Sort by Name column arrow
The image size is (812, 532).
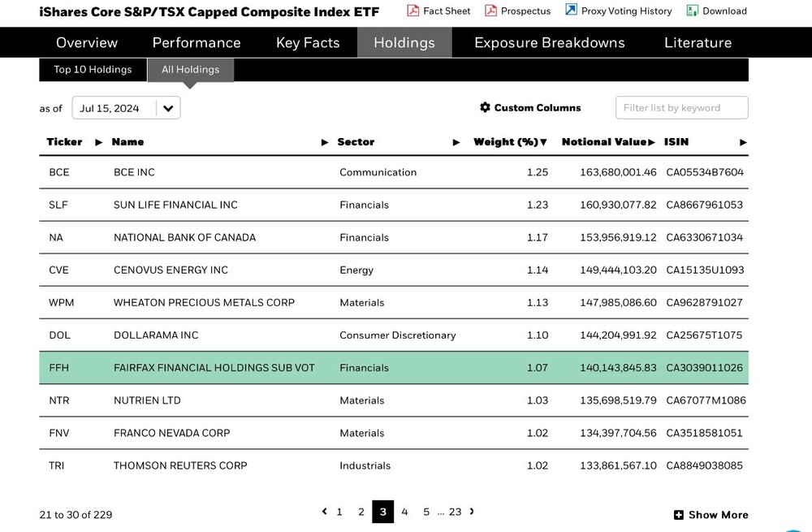[325, 142]
